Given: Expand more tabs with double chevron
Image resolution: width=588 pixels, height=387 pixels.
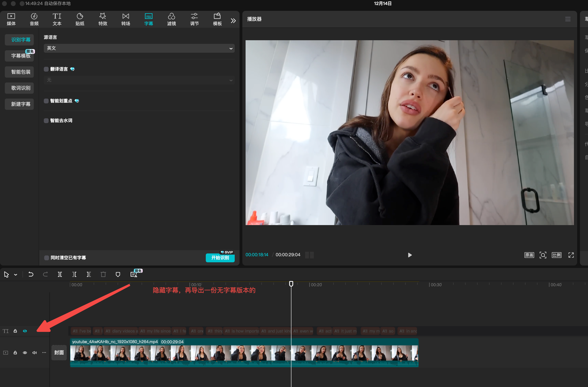Looking at the screenshot, I should pos(233,21).
